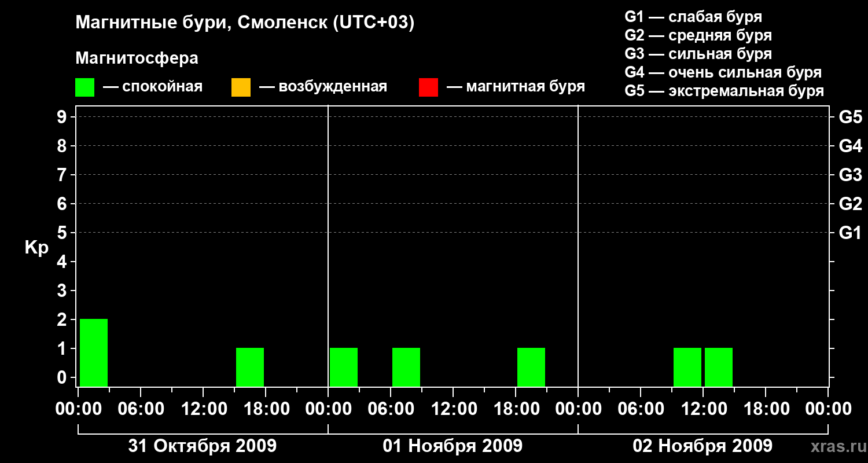Click the '— спокойная' legend label
The height and width of the screenshot is (463, 868).
pyautogui.click(x=153, y=87)
